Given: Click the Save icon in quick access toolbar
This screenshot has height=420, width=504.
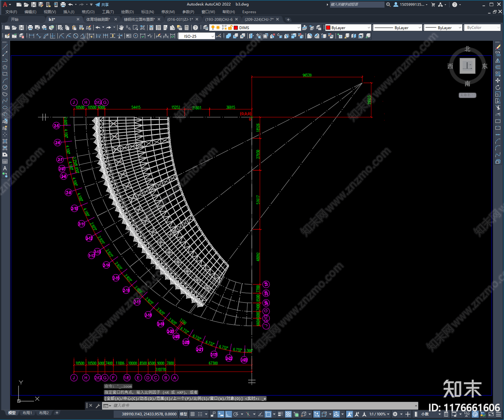Looking at the screenshot, I should pos(33,4).
